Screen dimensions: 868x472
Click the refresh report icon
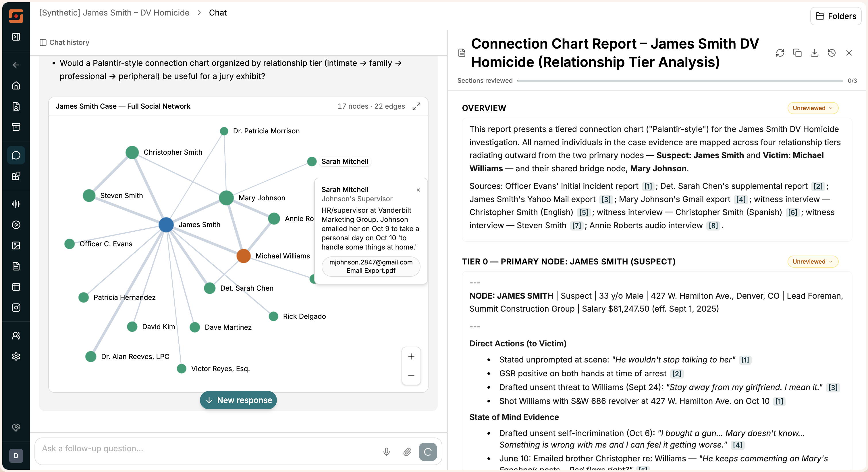point(780,53)
